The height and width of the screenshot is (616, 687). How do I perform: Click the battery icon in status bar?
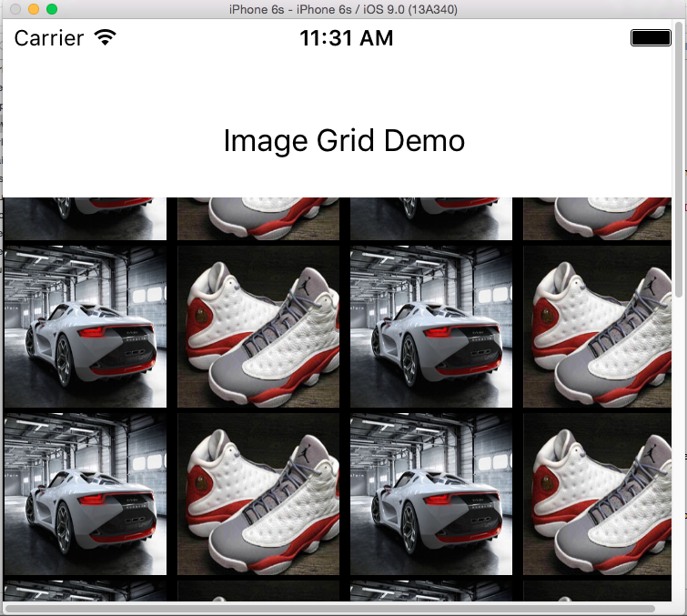[651, 37]
